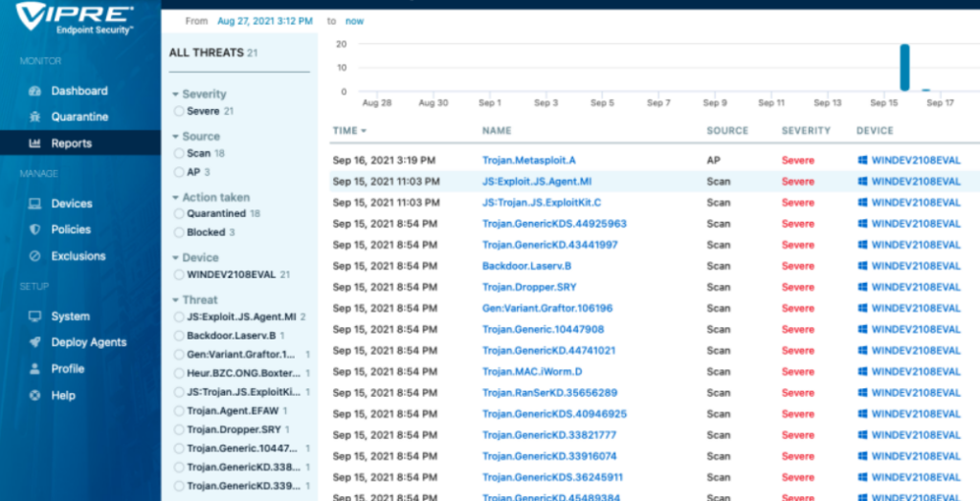Open the Exclusions menu item
The width and height of the screenshot is (980, 501).
pyautogui.click(x=78, y=256)
